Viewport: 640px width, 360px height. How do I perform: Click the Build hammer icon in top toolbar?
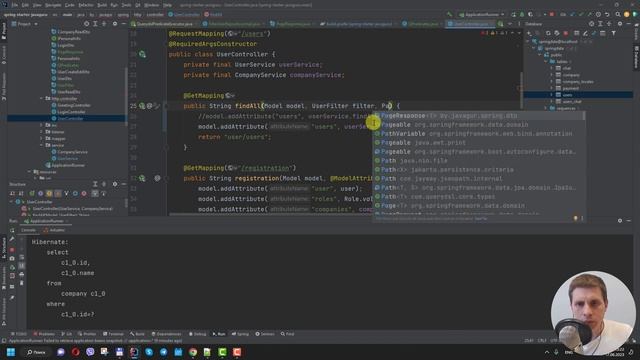(449, 14)
